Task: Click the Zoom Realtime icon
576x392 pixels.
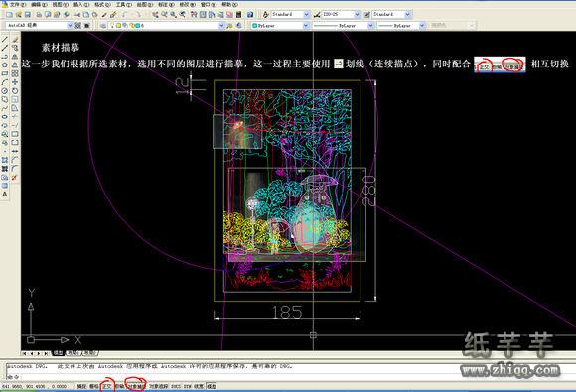Action: [164, 14]
